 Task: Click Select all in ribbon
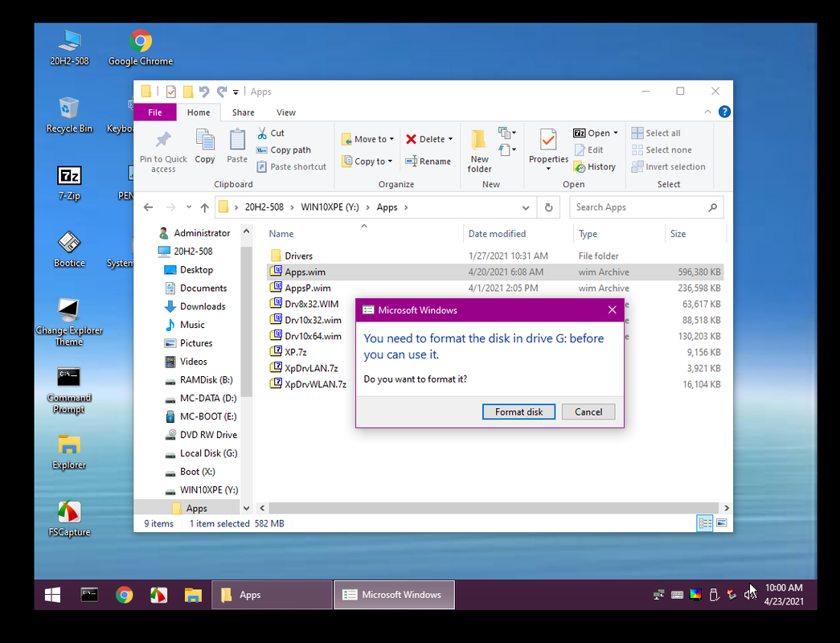[x=656, y=133]
